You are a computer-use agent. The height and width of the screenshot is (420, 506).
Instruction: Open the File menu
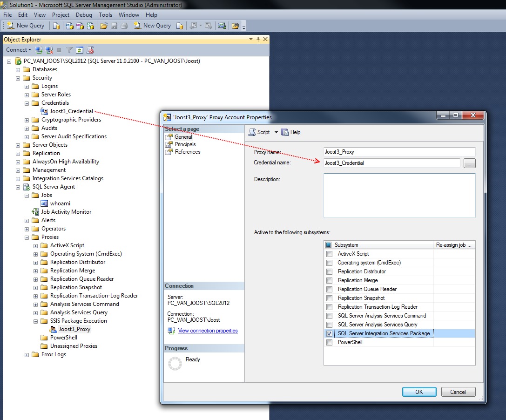[x=7, y=15]
